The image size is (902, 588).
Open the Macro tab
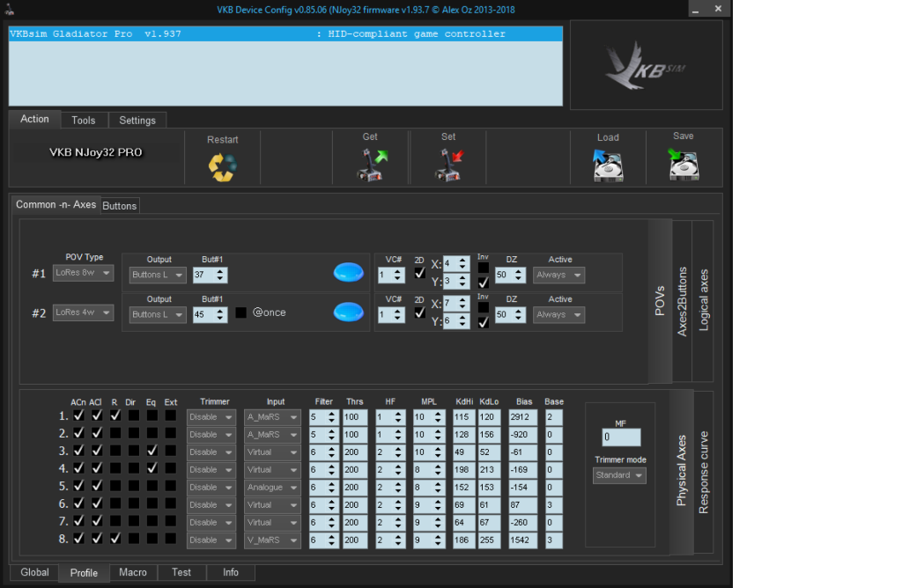[133, 572]
